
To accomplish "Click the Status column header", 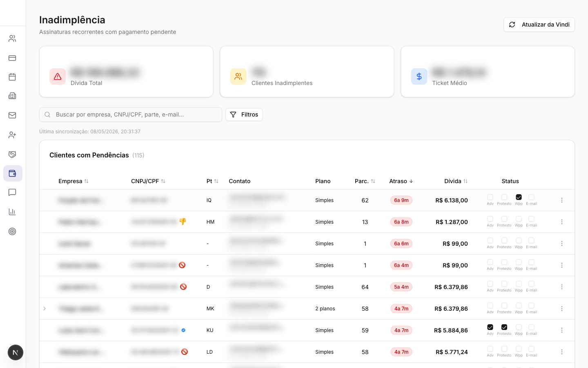I will coord(510,181).
